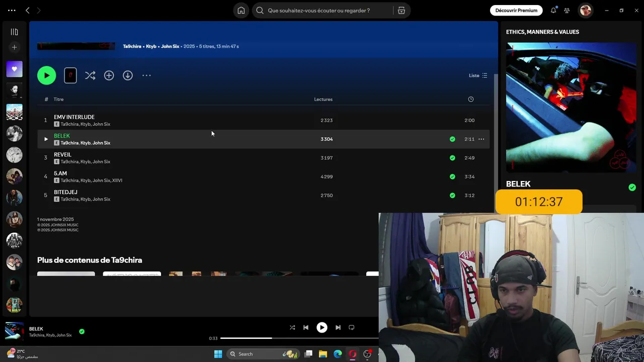This screenshot has width=644, height=362.
Task: Click the duration clock column header
Action: tap(471, 99)
